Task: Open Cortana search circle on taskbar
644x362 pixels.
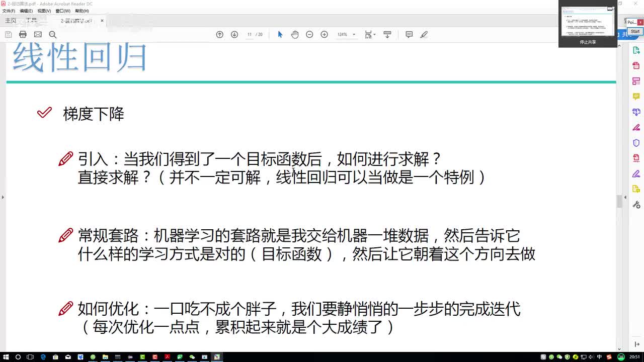Action: (x=18, y=357)
